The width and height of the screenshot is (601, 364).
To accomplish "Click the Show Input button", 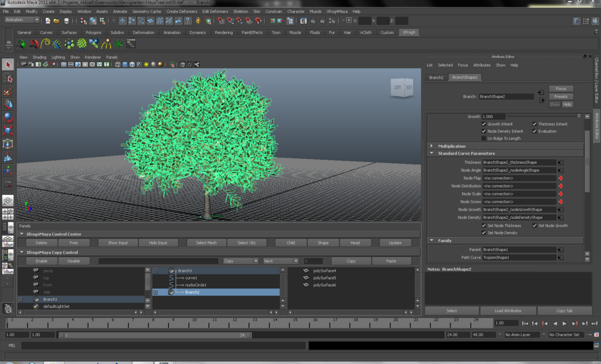I will [118, 243].
